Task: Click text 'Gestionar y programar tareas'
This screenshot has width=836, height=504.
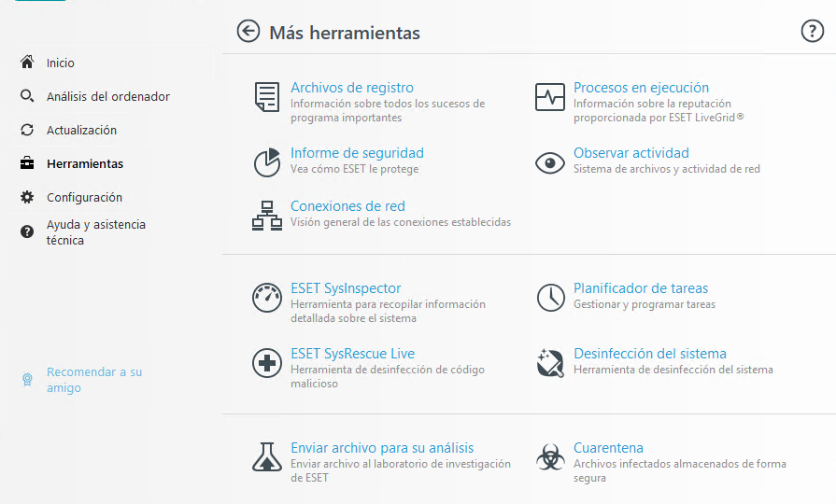Action: (645, 304)
